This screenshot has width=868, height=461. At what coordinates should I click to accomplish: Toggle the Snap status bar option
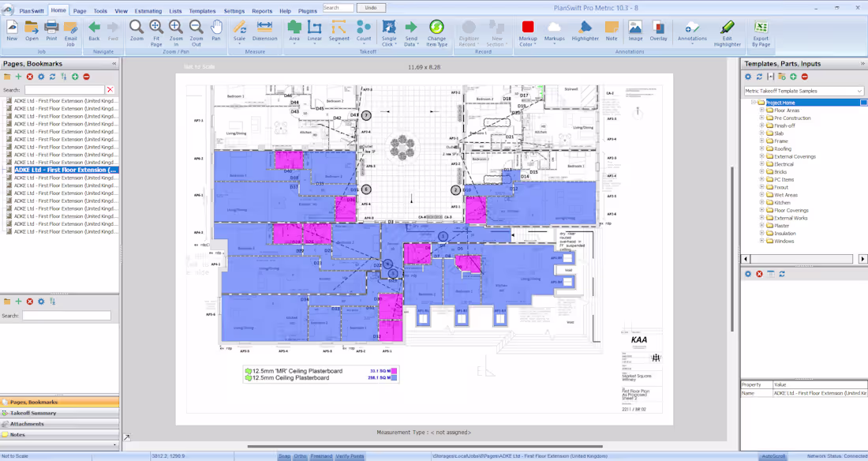coord(285,456)
